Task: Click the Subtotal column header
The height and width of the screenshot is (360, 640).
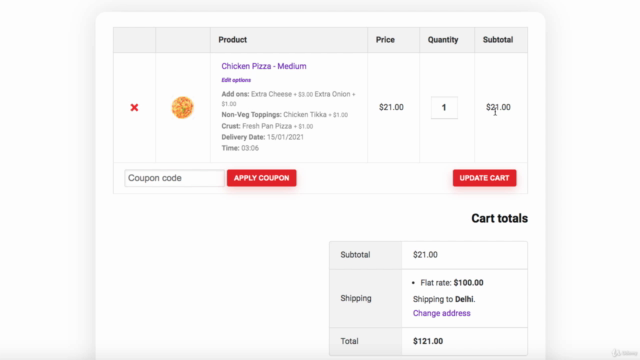Action: [498, 40]
